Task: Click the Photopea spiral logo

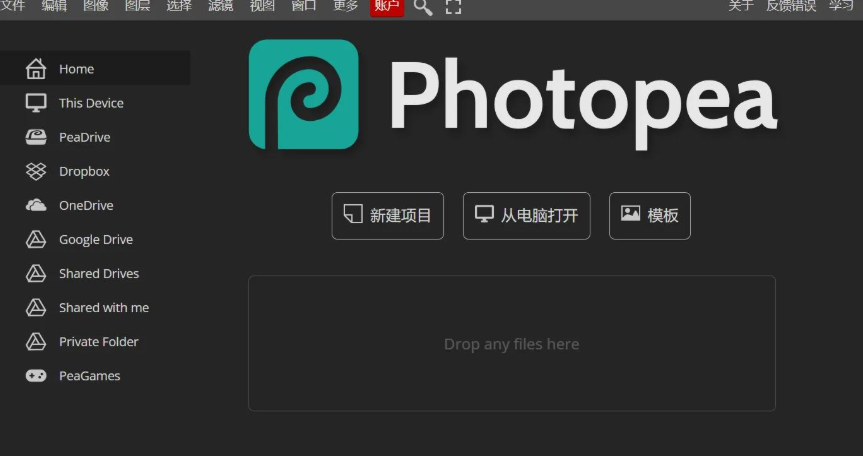Action: [304, 94]
